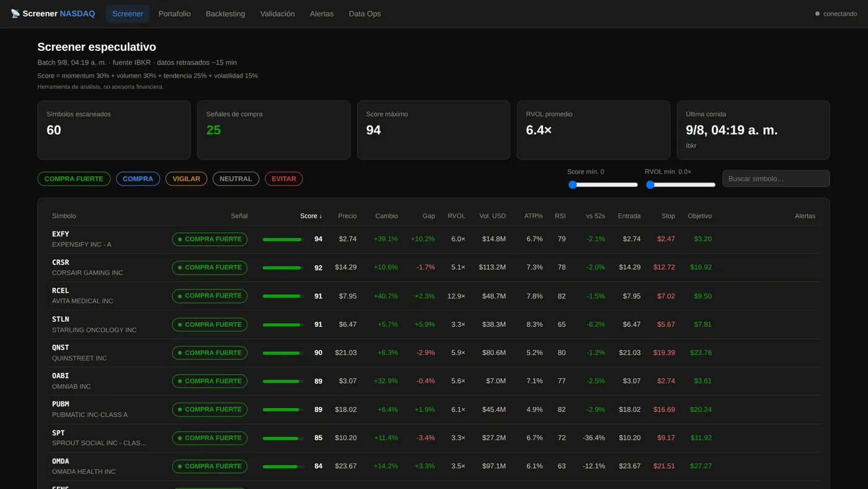Click the STARLING ONCOLOGY INC company name
This screenshot has width=868, height=489.
94,330
